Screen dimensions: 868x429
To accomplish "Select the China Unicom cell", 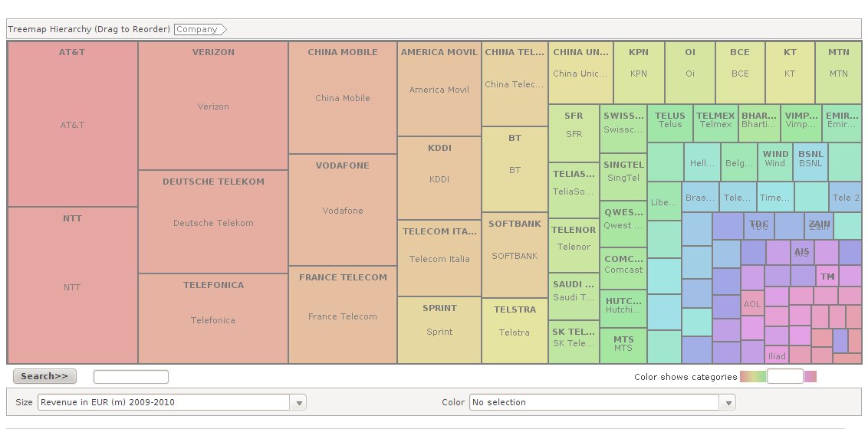I will click(580, 73).
